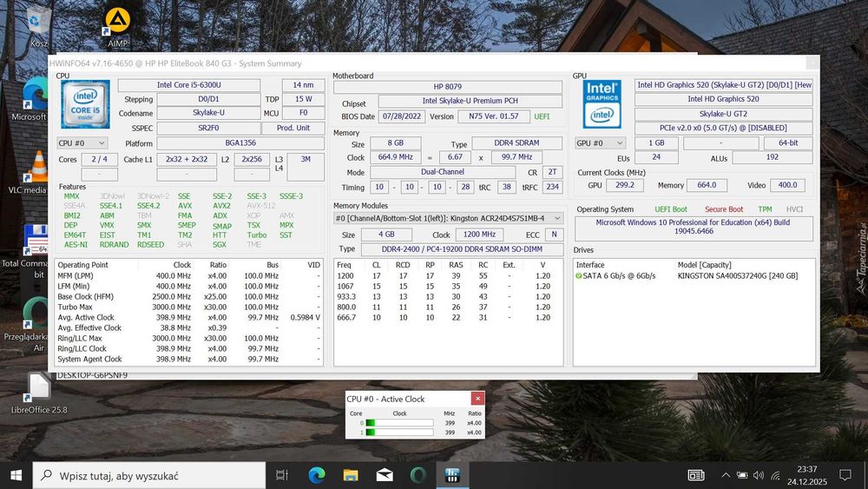Click the Windows 10 operating system field
Screen dimensions: 868x489
click(693, 227)
